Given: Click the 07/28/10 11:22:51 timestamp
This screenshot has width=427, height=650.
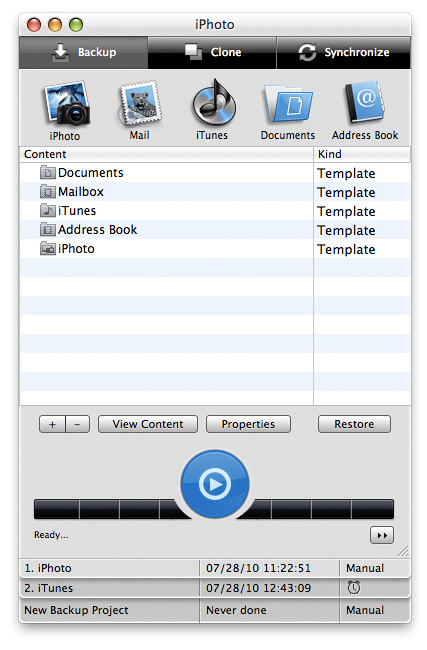Looking at the screenshot, I should [258, 568].
